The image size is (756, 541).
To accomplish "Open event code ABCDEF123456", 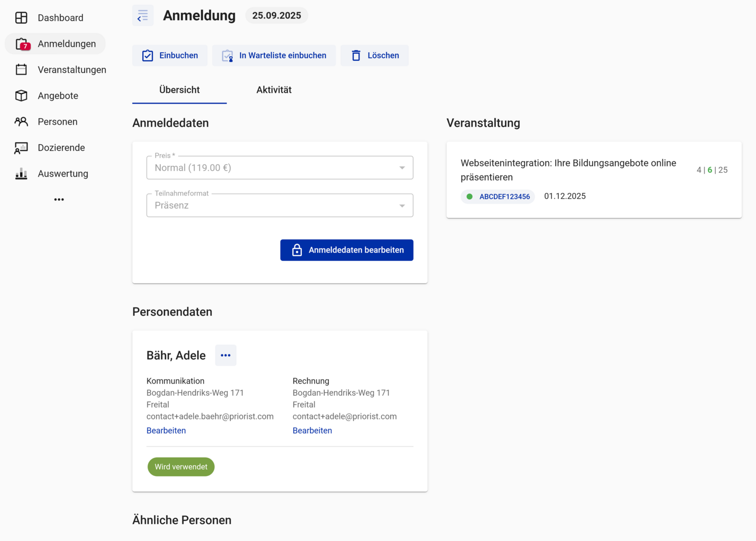I will click(x=504, y=197).
